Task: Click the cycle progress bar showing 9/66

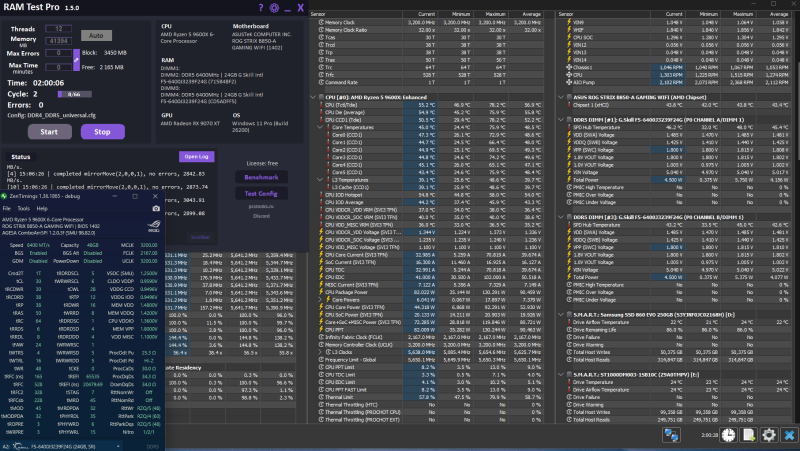Action: coord(74,94)
